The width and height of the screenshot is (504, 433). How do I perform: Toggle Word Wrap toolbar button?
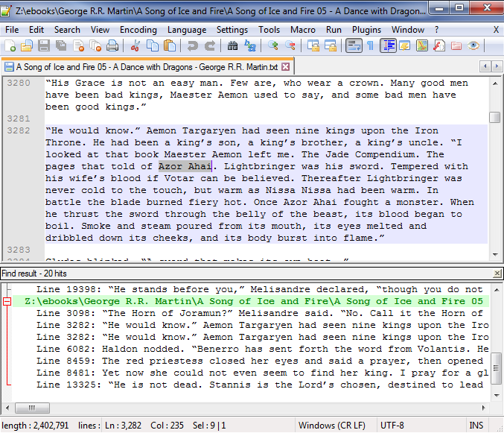point(354,45)
